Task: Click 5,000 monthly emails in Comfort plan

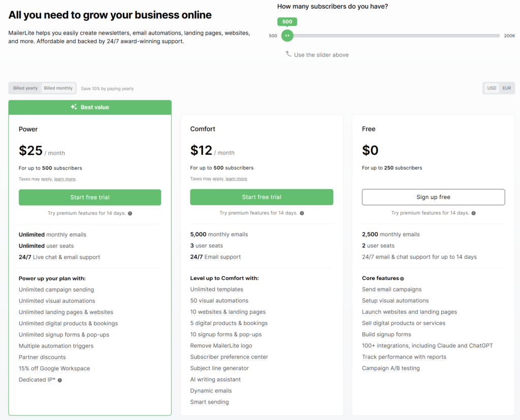Action: [x=219, y=234]
